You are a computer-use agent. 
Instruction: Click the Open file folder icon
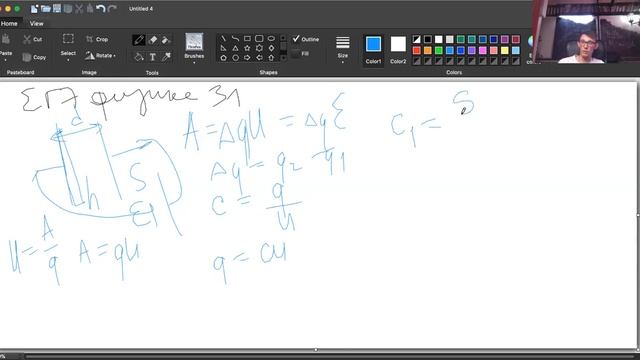pyautogui.click(x=45, y=9)
